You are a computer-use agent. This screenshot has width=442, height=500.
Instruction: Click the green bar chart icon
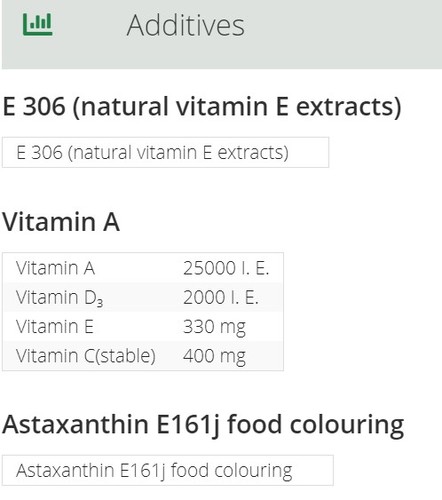[x=37, y=24]
